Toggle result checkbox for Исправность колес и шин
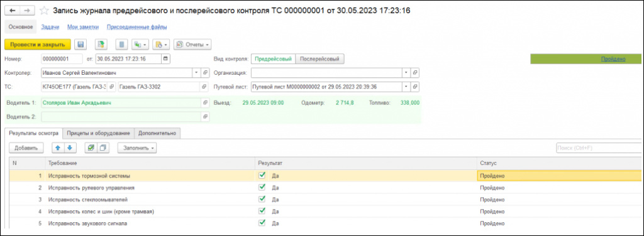644x236 pixels. pos(262,212)
